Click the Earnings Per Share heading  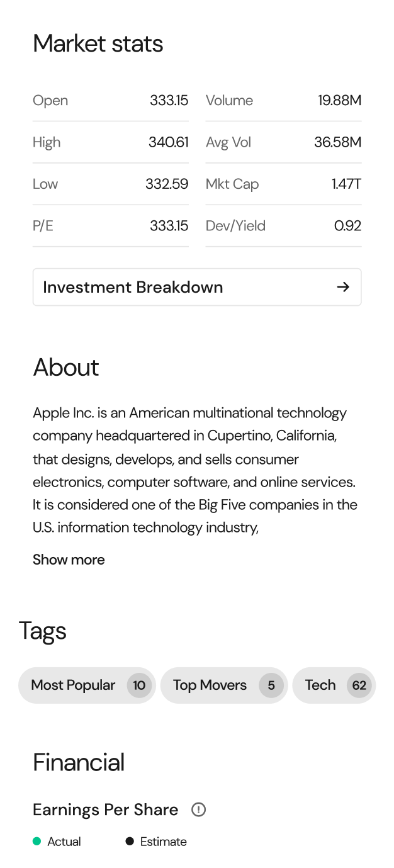point(106,809)
